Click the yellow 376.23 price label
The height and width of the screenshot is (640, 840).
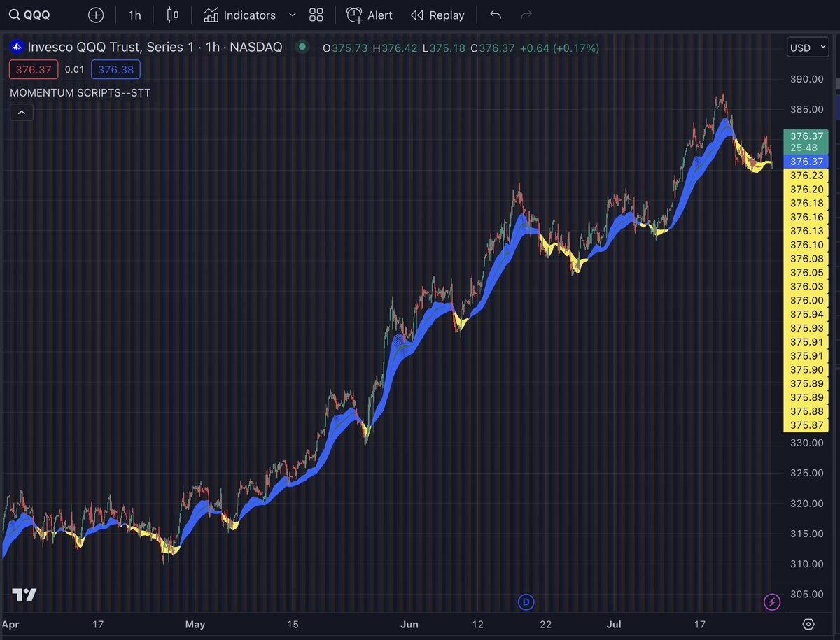point(806,176)
